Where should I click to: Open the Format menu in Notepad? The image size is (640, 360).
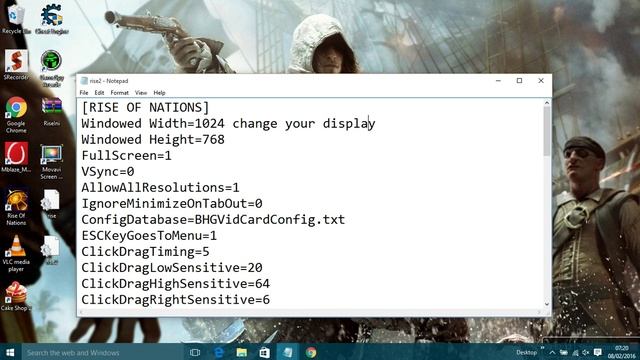pyautogui.click(x=120, y=93)
